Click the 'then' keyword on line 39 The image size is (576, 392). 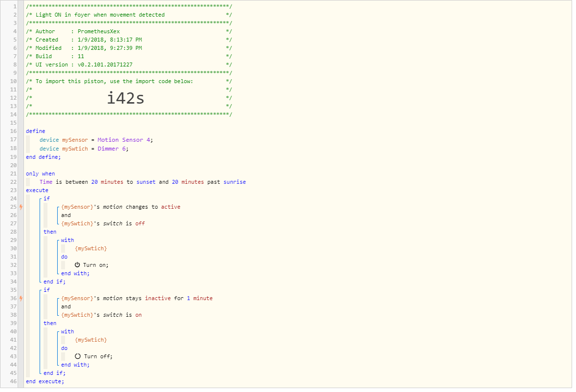click(x=50, y=324)
